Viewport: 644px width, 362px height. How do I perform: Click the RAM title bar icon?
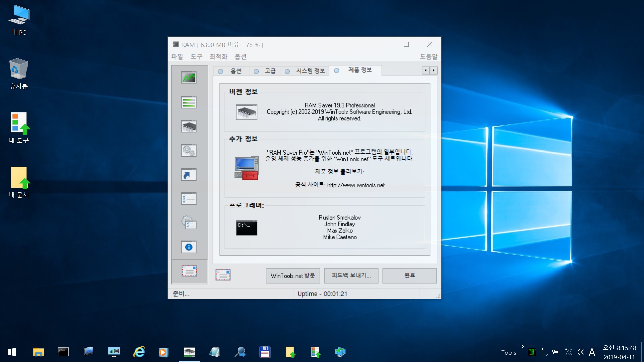pos(176,44)
